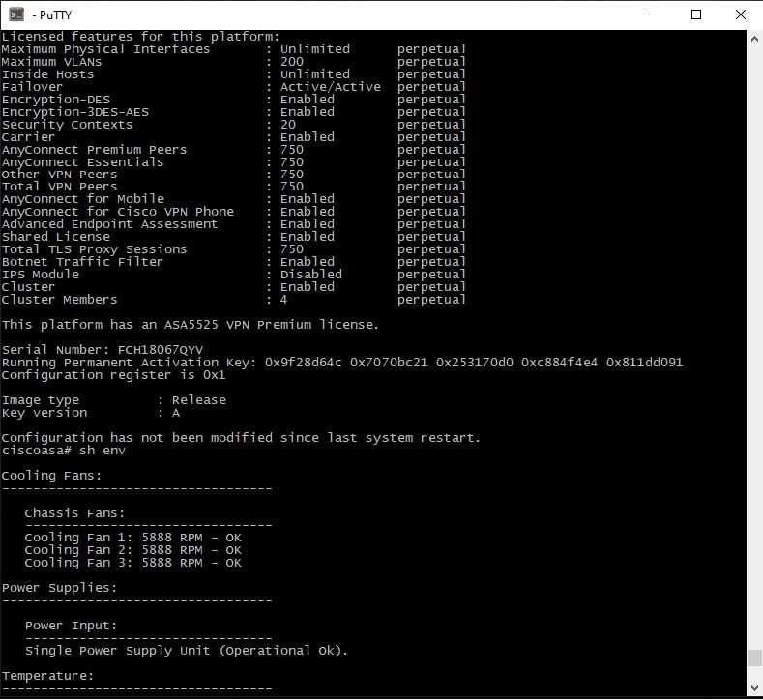Click the scrollbar up arrow
The image size is (763, 700).
tap(754, 39)
